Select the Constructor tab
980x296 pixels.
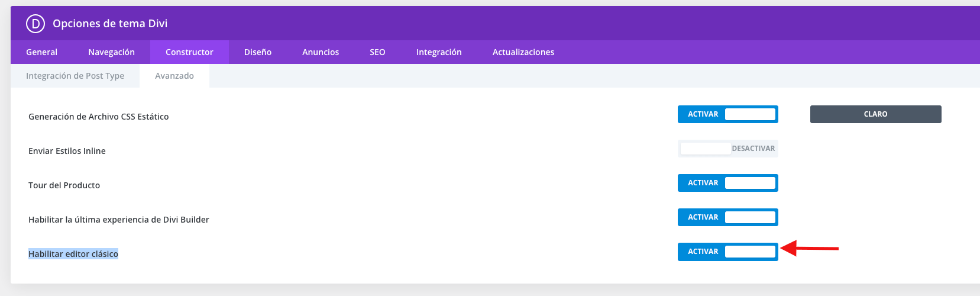(189, 52)
